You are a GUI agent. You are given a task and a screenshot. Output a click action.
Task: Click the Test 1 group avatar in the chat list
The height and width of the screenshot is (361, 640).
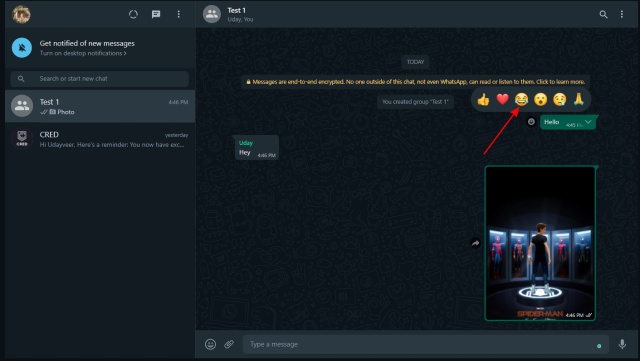tap(22, 106)
